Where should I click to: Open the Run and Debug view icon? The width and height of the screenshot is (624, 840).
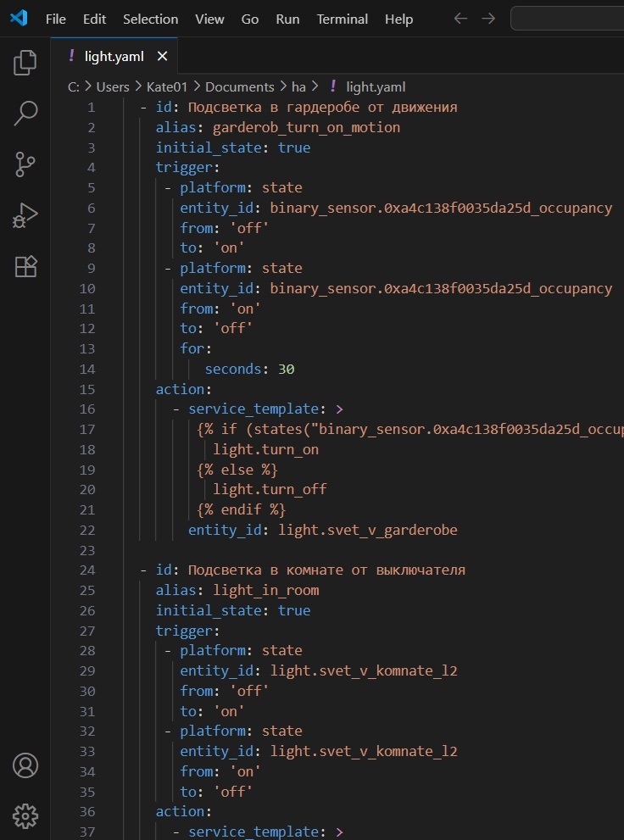(x=25, y=214)
